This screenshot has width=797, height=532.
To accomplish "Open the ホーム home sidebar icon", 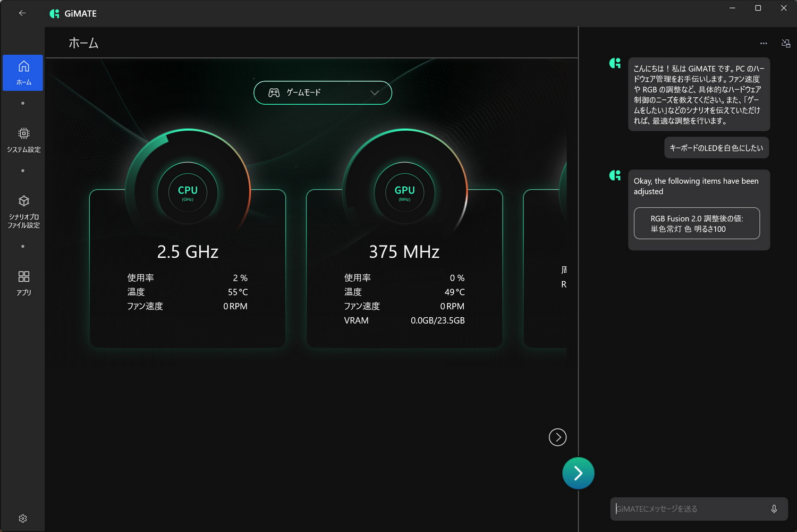I will pos(23,73).
